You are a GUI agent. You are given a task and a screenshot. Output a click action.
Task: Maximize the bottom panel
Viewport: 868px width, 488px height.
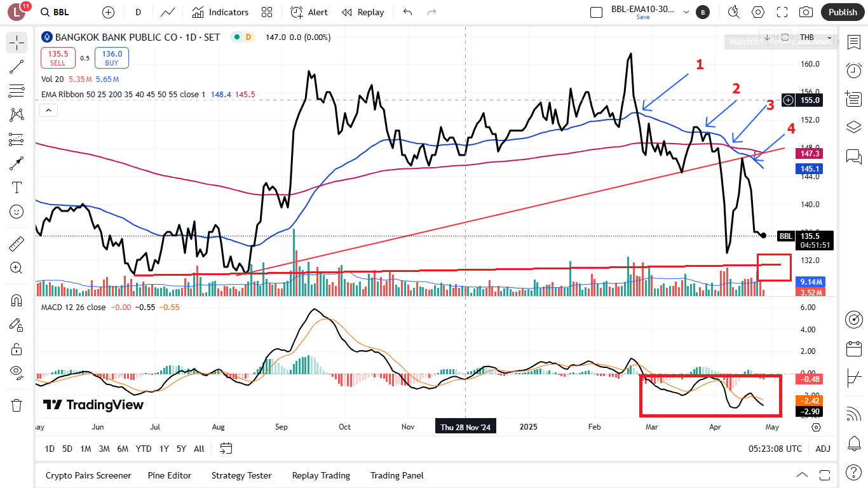(x=825, y=475)
